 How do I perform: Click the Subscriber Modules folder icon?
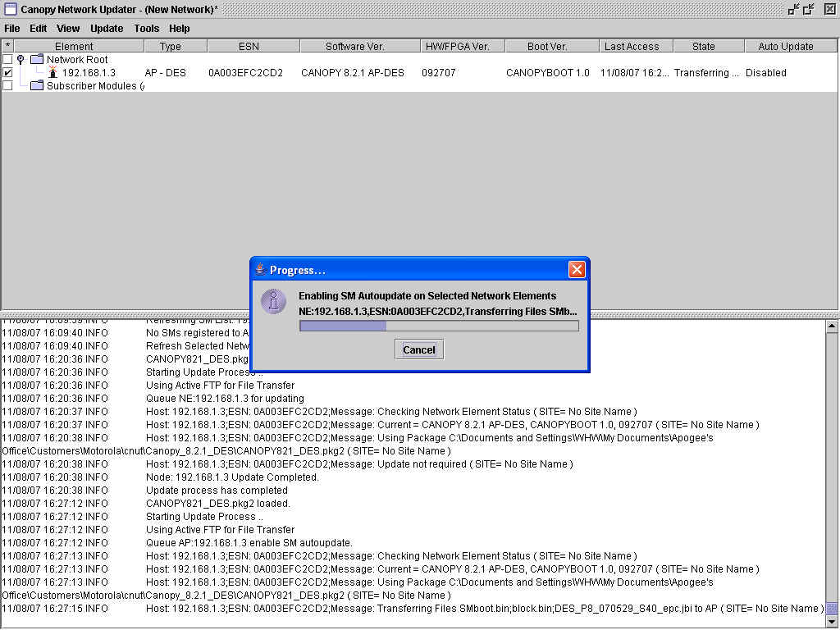coord(36,86)
